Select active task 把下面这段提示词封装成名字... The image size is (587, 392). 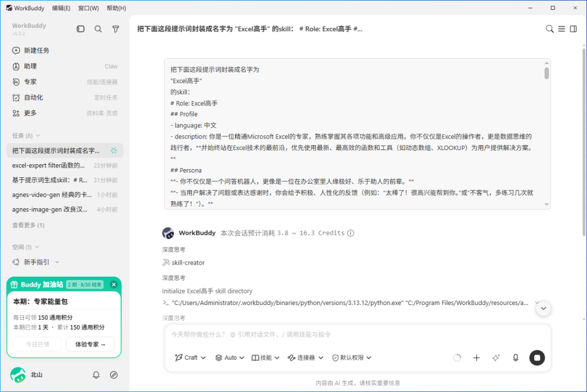tap(65, 151)
